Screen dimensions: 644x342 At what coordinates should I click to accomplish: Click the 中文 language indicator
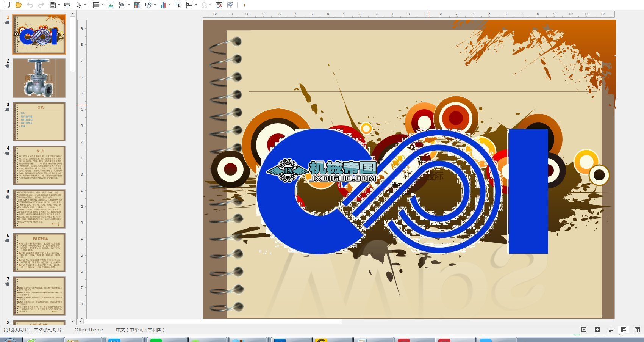click(x=140, y=330)
